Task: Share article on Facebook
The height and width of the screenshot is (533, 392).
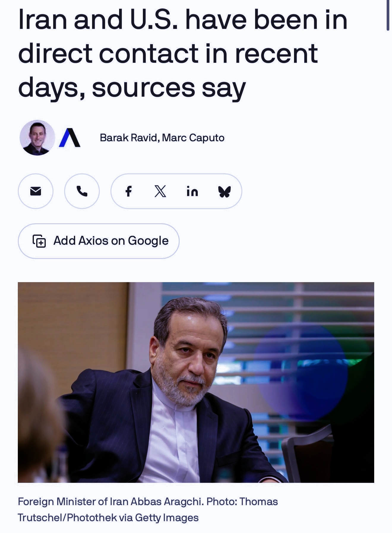Action: click(128, 191)
